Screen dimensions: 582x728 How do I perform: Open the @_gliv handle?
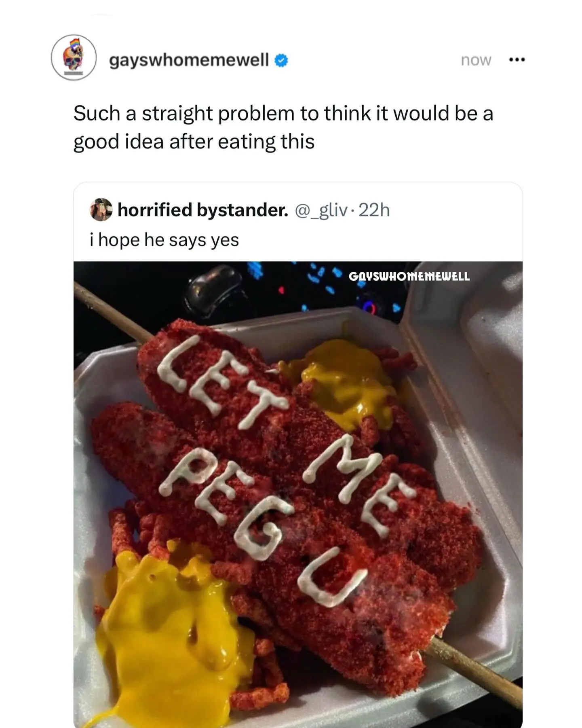(x=321, y=210)
